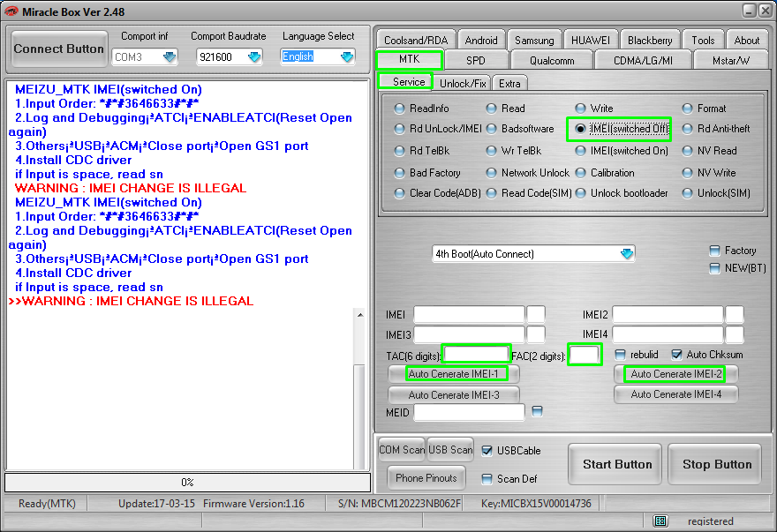Open the Qualcomm tab

click(552, 60)
